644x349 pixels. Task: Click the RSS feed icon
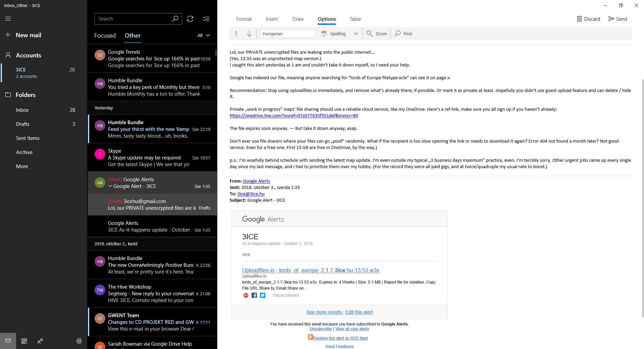[311, 337]
